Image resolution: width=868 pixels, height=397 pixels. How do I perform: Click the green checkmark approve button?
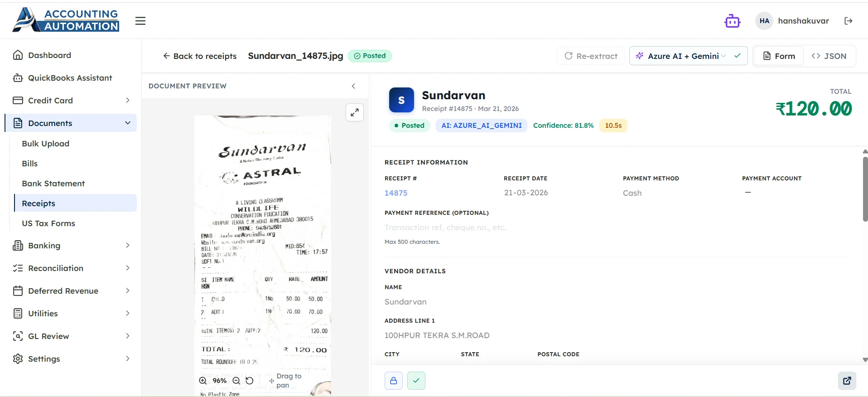coord(416,381)
